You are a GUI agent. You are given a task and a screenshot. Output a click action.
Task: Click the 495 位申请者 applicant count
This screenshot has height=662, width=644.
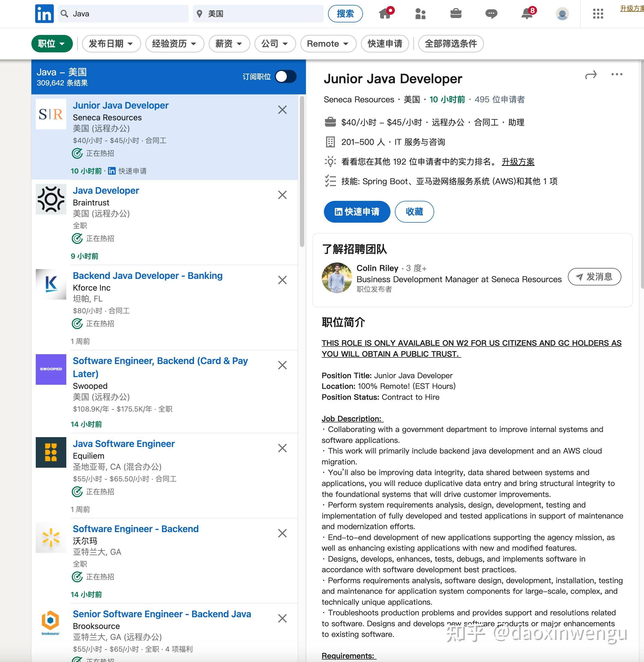coord(500,99)
